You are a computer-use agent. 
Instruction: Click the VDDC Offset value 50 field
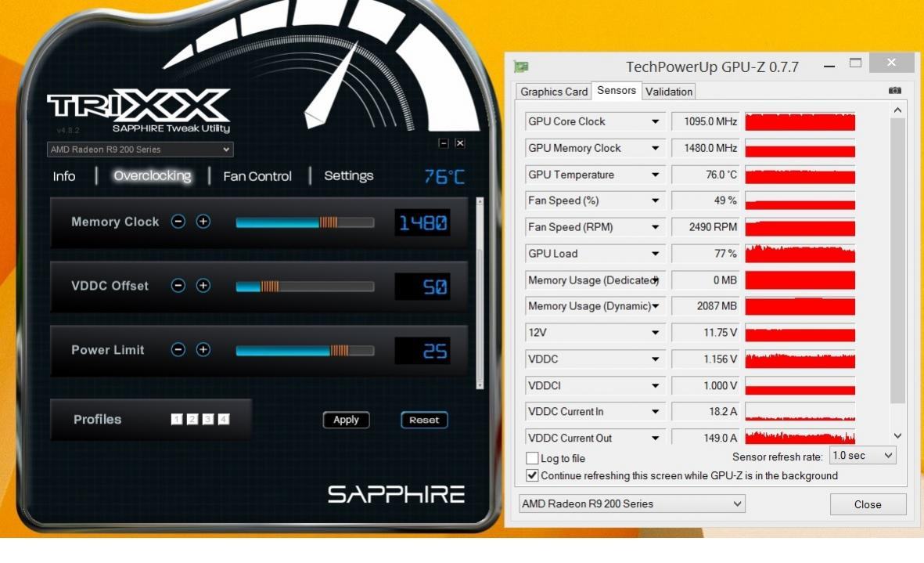pyautogui.click(x=422, y=287)
